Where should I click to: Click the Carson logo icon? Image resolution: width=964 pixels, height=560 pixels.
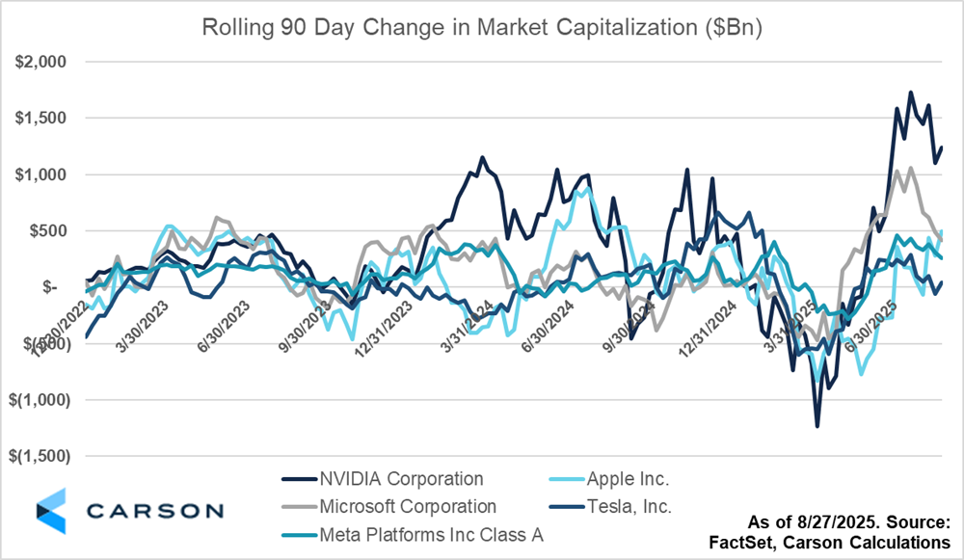tap(50, 510)
